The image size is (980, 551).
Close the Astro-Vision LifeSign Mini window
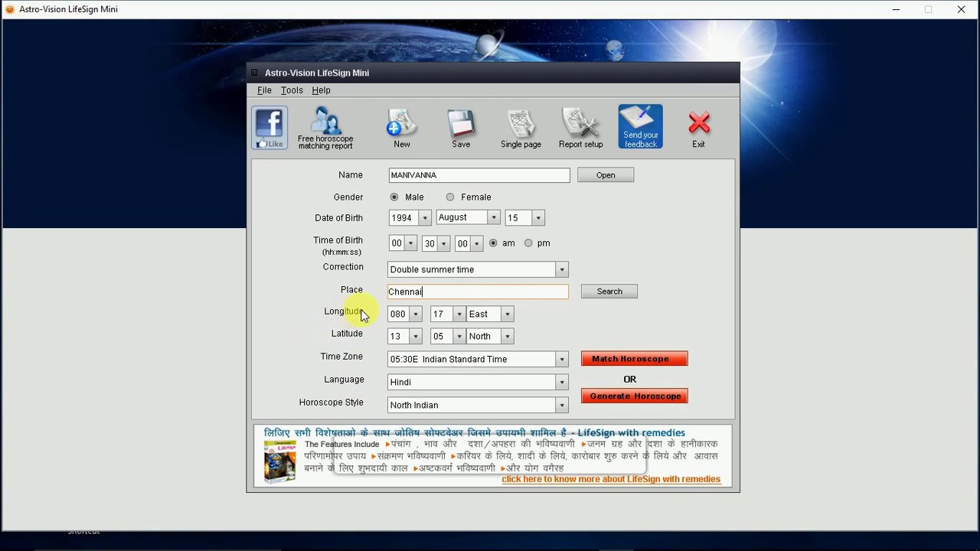pos(962,9)
